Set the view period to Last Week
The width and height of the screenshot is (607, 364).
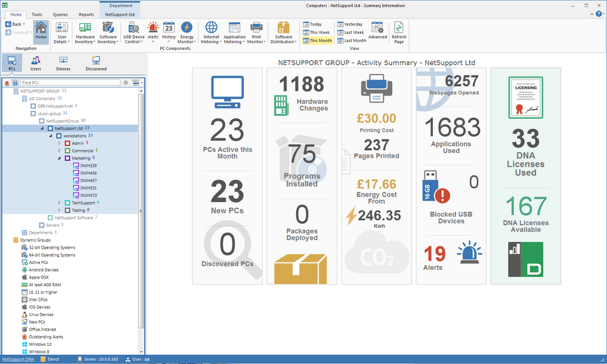351,33
